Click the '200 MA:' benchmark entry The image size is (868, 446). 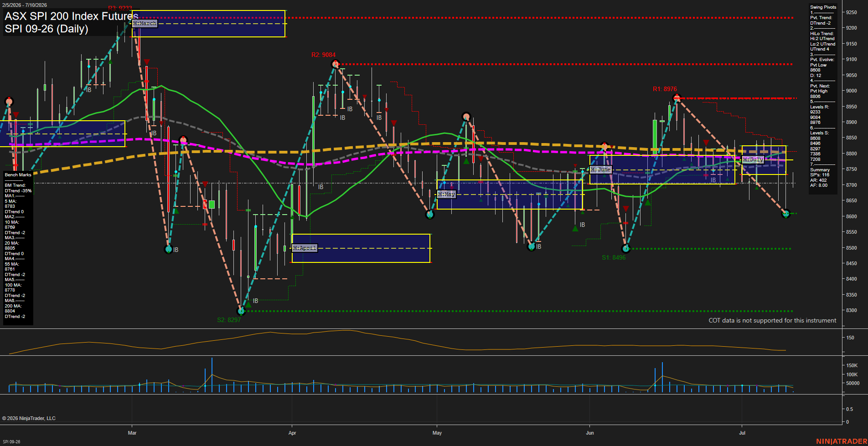pos(13,306)
